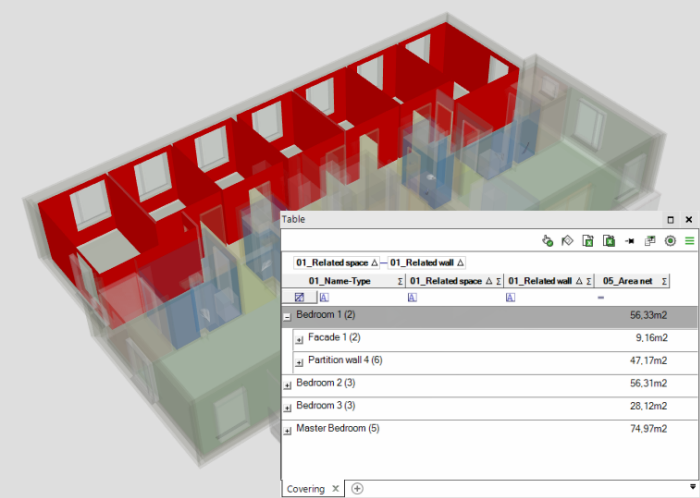This screenshot has height=498, width=700.
Task: Click the pin icon in Table toolbar
Action: [x=629, y=241]
